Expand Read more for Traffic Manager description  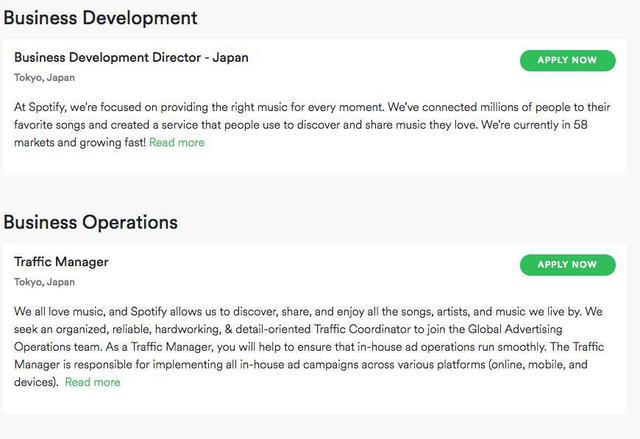92,382
